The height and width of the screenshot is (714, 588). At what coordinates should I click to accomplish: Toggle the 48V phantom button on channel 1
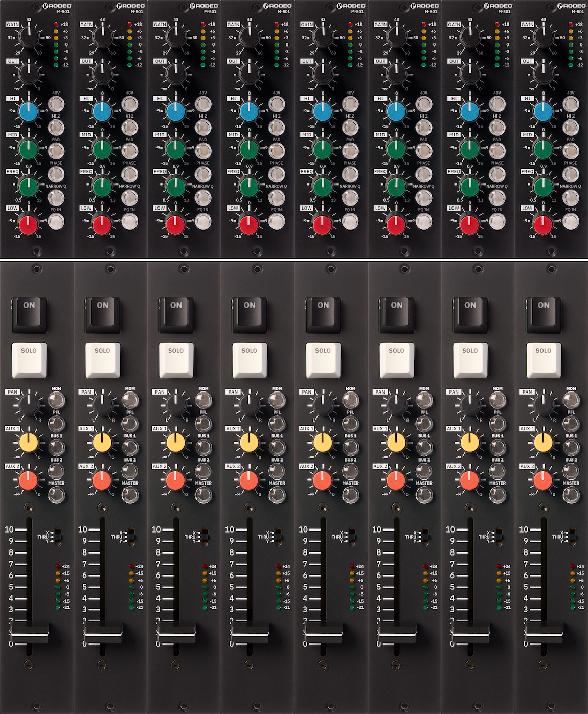56,105
